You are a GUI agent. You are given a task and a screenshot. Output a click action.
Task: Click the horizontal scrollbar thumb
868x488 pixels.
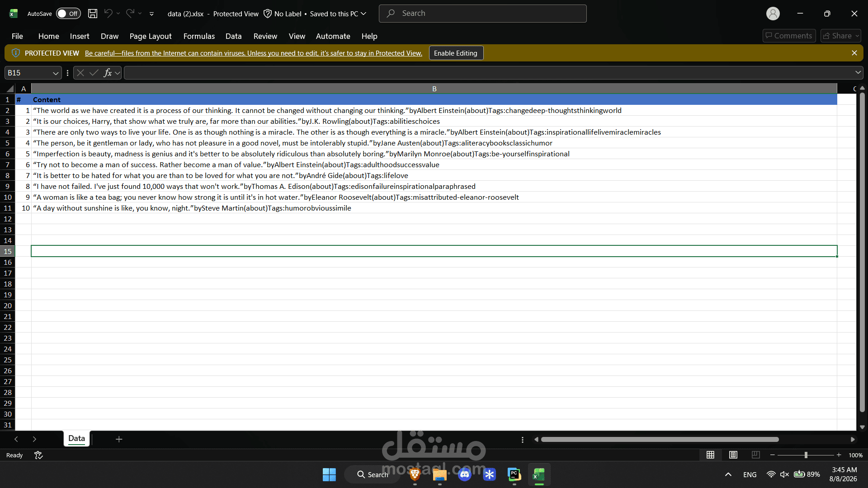point(660,439)
